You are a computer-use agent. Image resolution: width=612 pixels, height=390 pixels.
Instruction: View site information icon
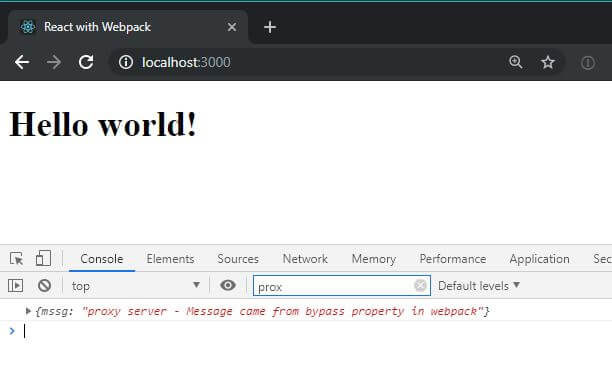pyautogui.click(x=126, y=62)
